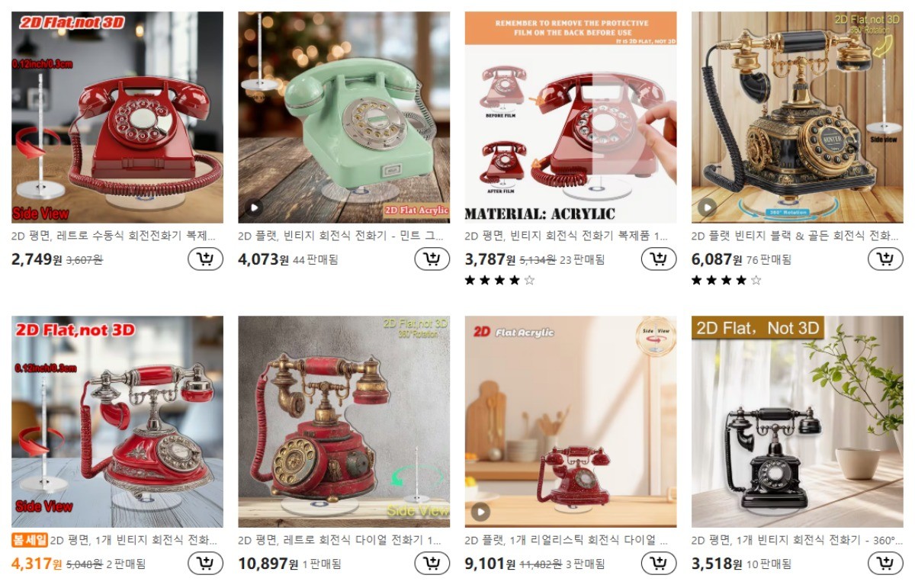
Task: Open title link of 2,749원 retro telephone
Action: 114,236
